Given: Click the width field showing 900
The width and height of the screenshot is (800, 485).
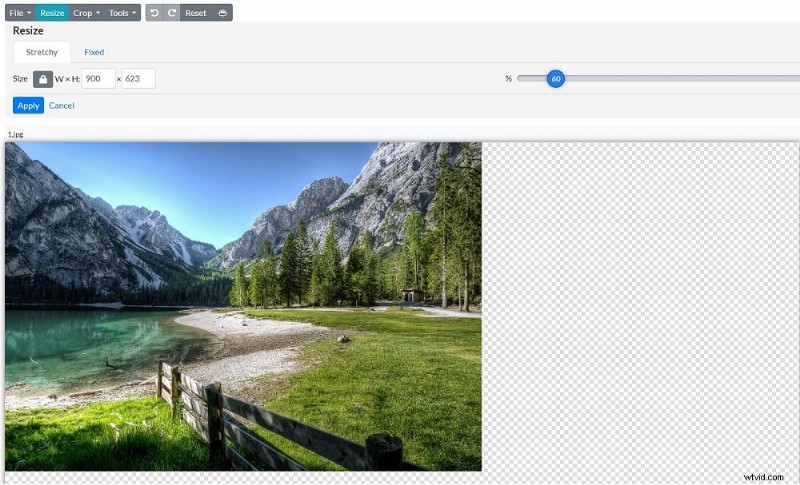Looking at the screenshot, I should pyautogui.click(x=98, y=79).
